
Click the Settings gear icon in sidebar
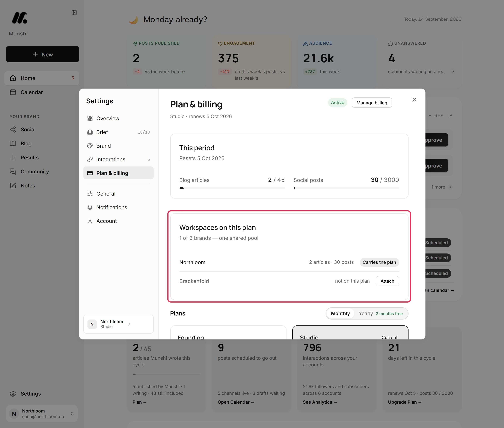point(13,394)
